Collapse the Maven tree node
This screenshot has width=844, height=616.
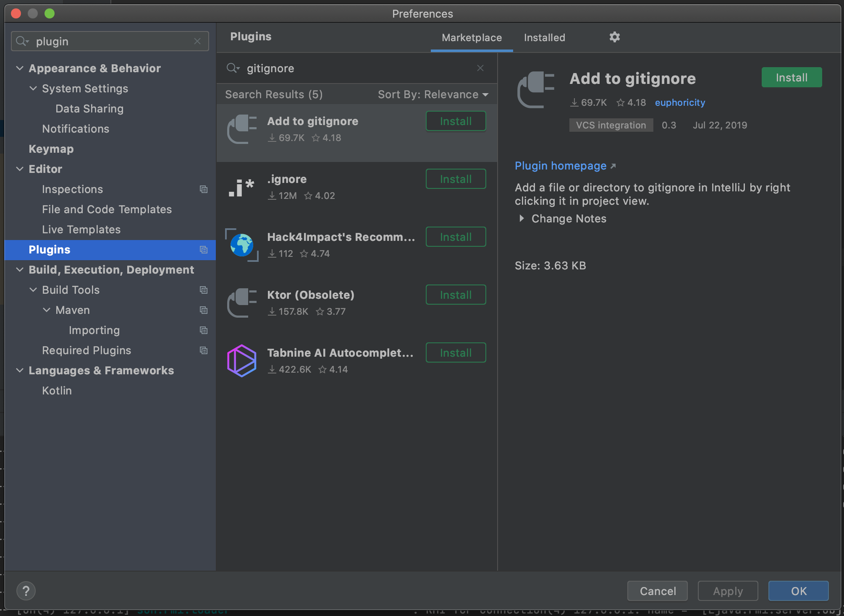47,310
